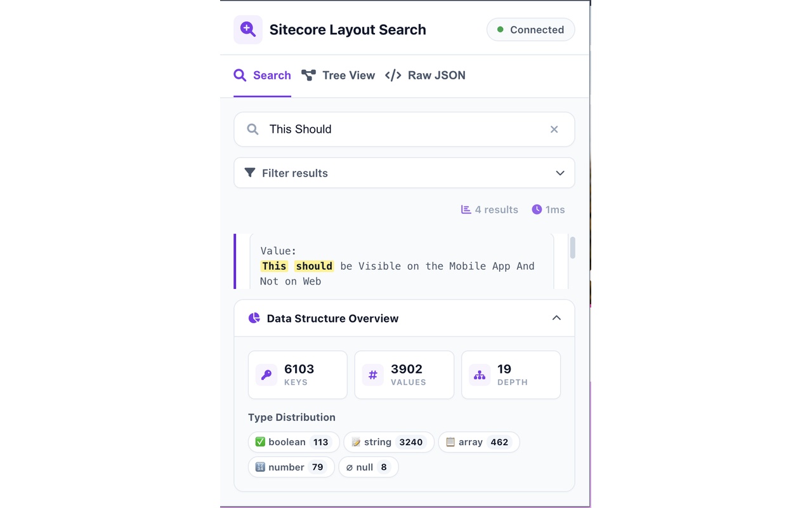Viewport: 812px width, 508px height.
Task: Click the 19 depth count
Action: pyautogui.click(x=504, y=369)
